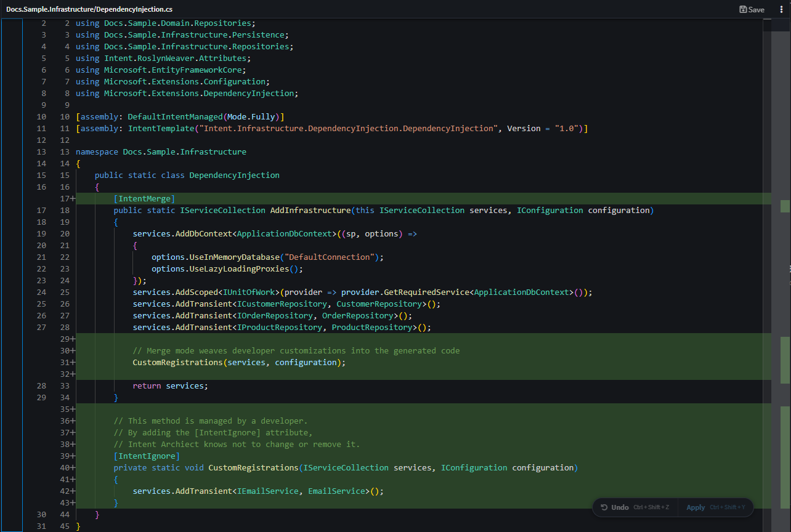Click using Docs.Sample.Domain.Repositories line

166,23
